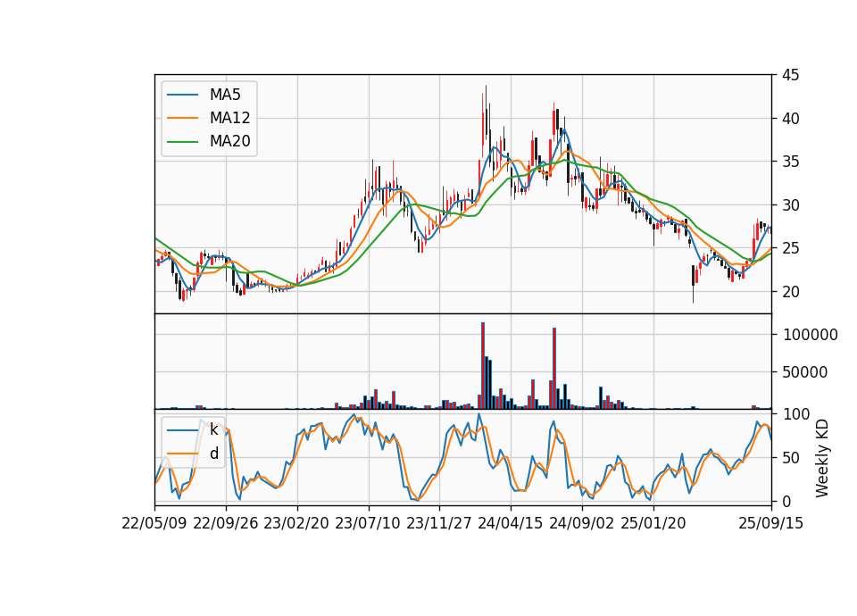Click the MA5 legend label

(225, 95)
